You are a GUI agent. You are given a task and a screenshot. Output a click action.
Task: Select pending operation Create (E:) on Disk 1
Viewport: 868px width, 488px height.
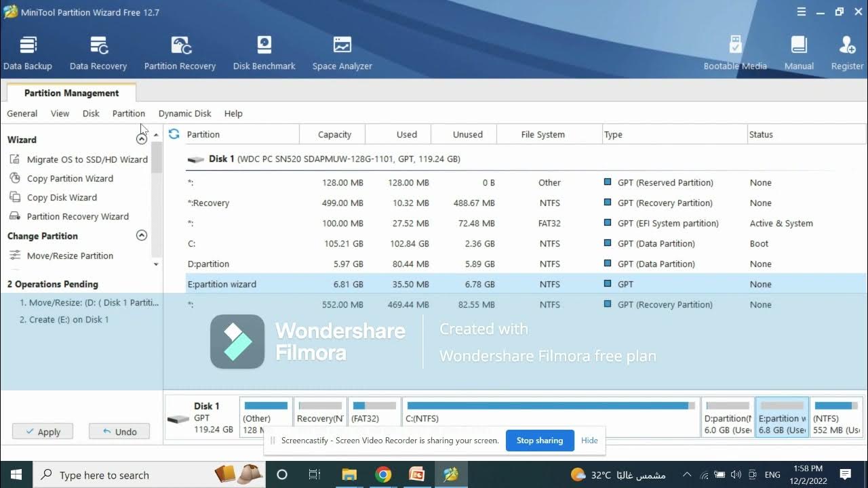(x=64, y=319)
